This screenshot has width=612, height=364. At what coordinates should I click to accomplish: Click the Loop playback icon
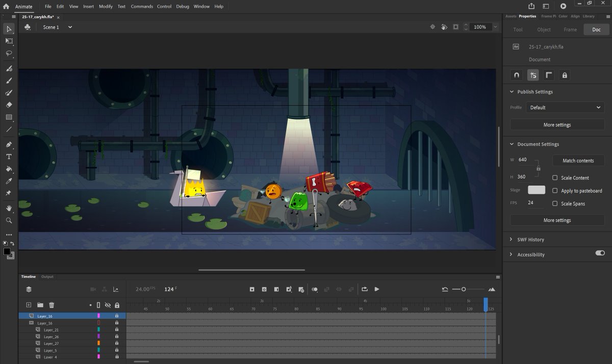pos(365,289)
